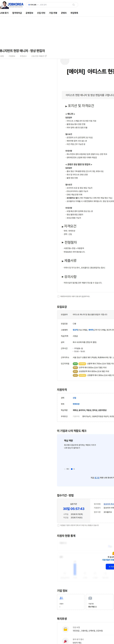
Task: Click the 신입 career value
Action: [74, 398]
